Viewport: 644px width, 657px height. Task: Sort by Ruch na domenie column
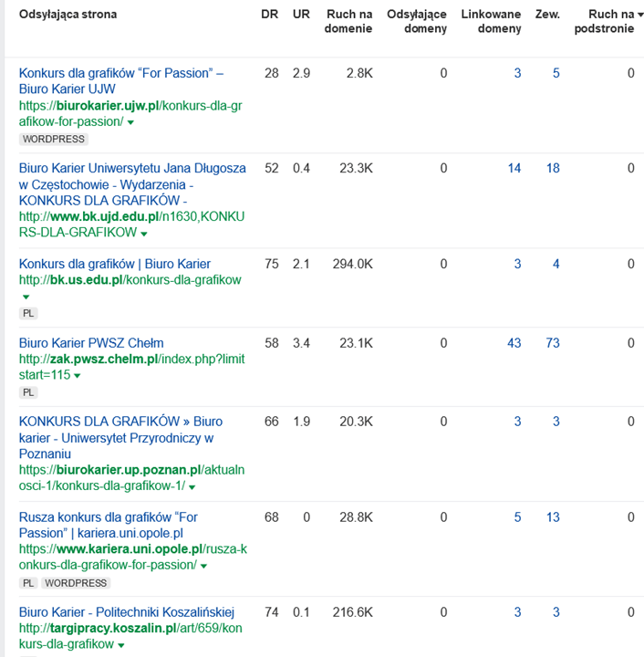pyautogui.click(x=348, y=22)
